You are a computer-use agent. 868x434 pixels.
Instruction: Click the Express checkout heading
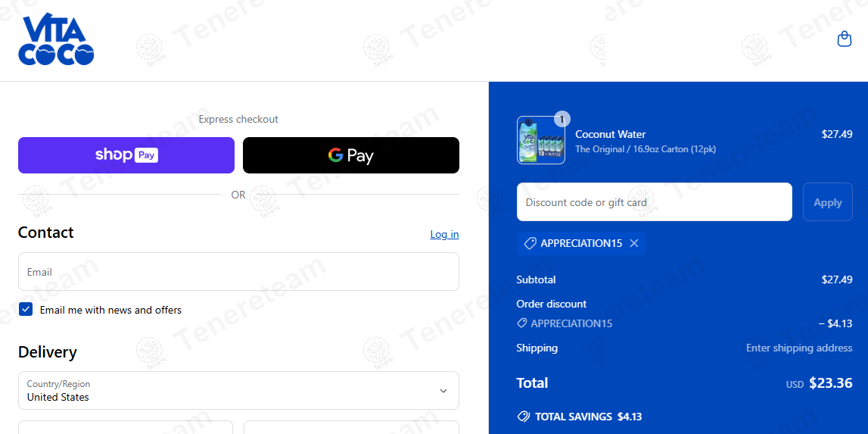point(238,119)
